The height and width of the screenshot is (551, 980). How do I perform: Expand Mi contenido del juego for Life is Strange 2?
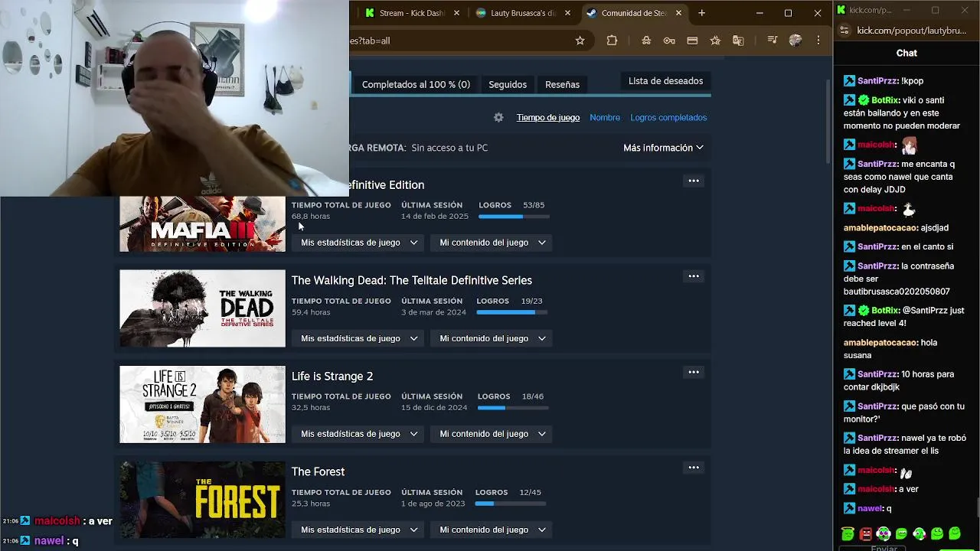tap(492, 434)
